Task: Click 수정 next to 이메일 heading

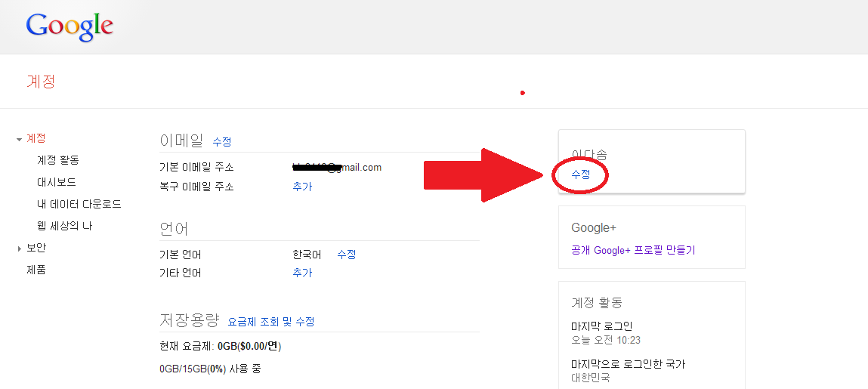Action: pos(222,142)
